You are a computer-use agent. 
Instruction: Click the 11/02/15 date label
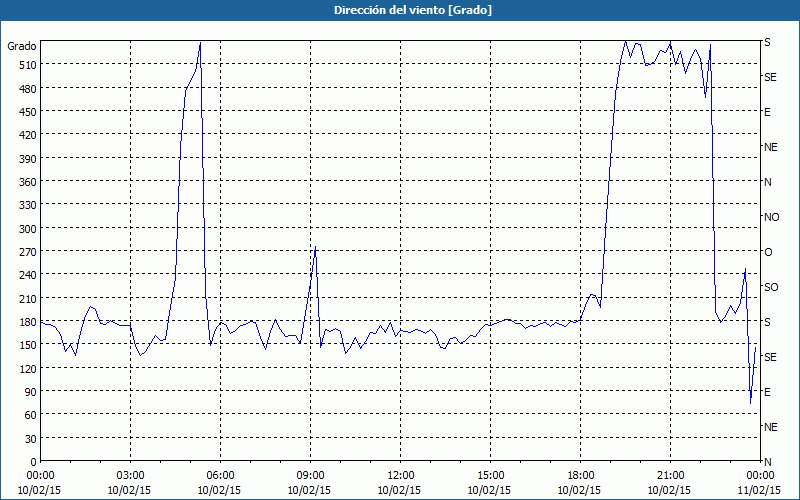point(760,490)
